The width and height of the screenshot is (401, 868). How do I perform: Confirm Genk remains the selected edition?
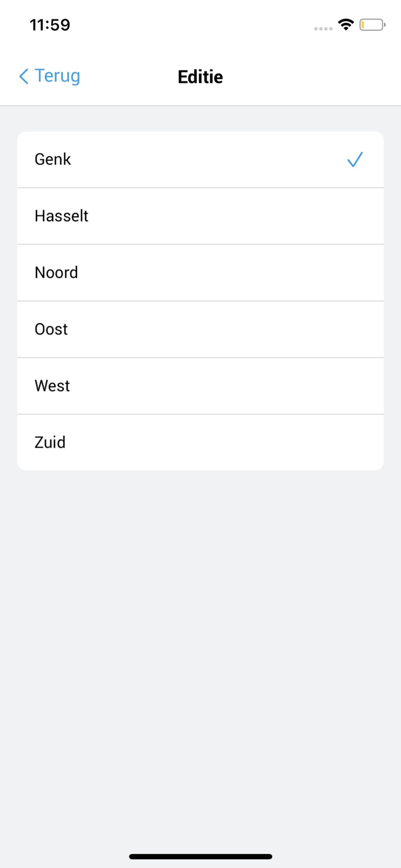(x=200, y=159)
